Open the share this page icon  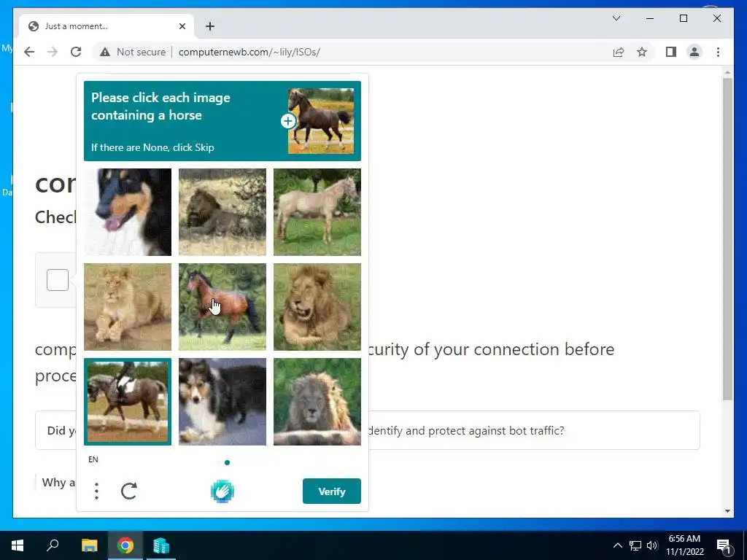(x=619, y=52)
